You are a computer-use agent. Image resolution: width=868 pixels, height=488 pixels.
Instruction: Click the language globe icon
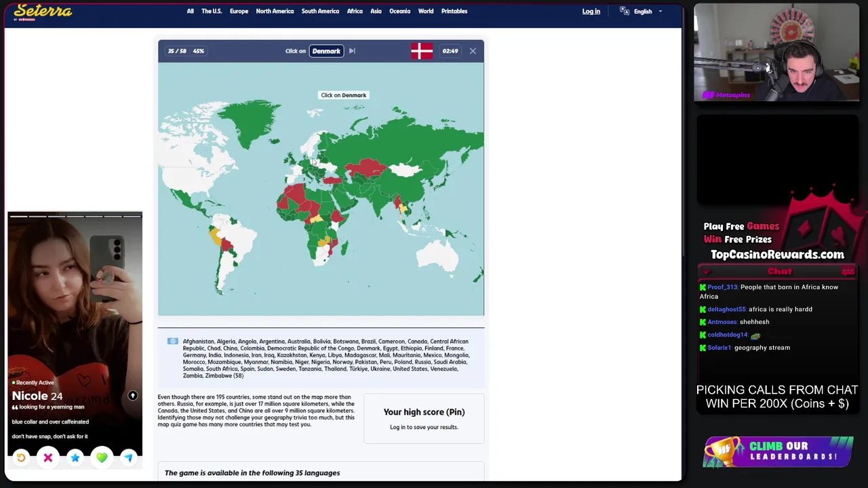(624, 11)
